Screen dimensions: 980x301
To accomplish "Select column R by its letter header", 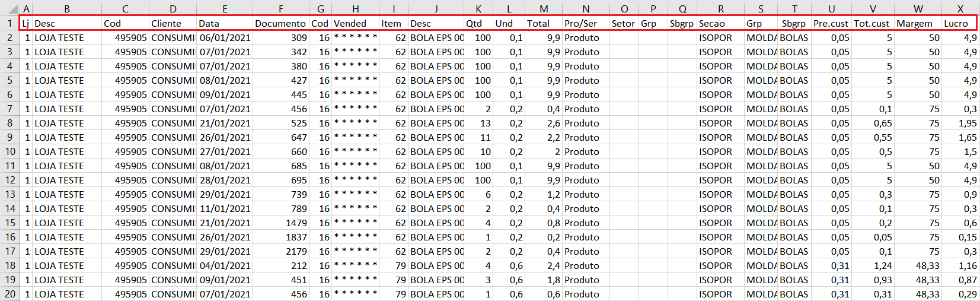I will [720, 9].
